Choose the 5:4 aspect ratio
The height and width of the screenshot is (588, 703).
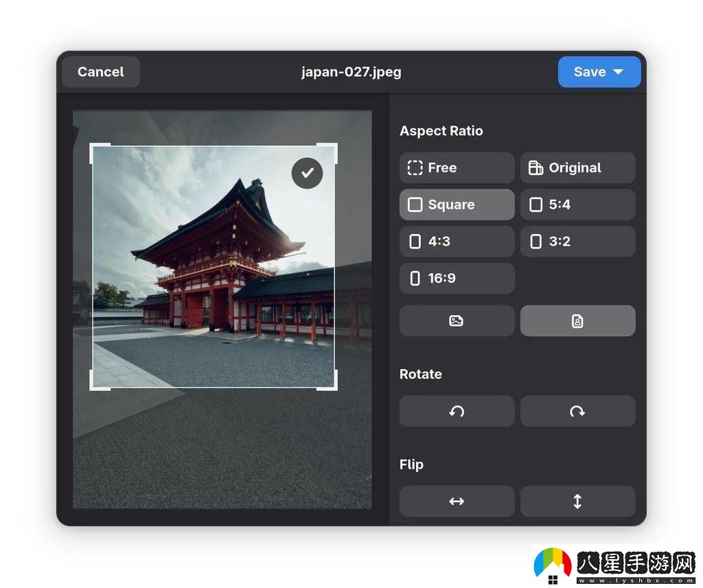(x=577, y=204)
